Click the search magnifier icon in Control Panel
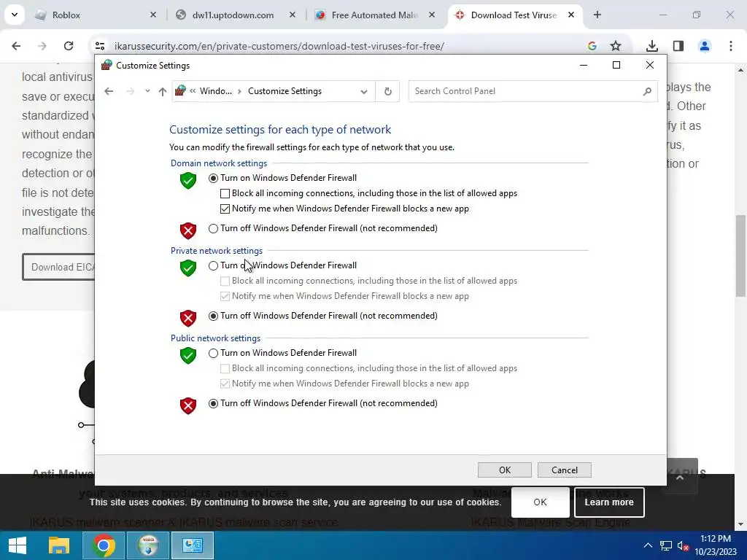Screen dimensions: 747x560 (647, 91)
